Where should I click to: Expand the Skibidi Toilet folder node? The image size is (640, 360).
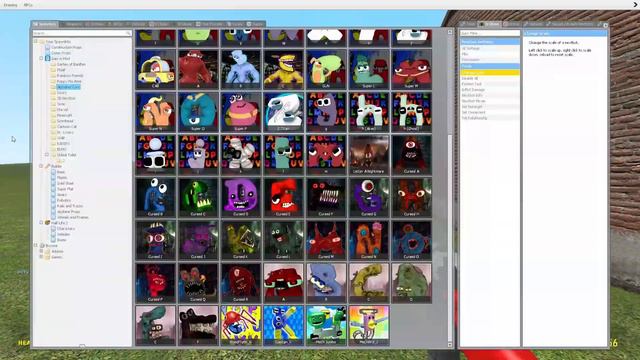pos(47,155)
